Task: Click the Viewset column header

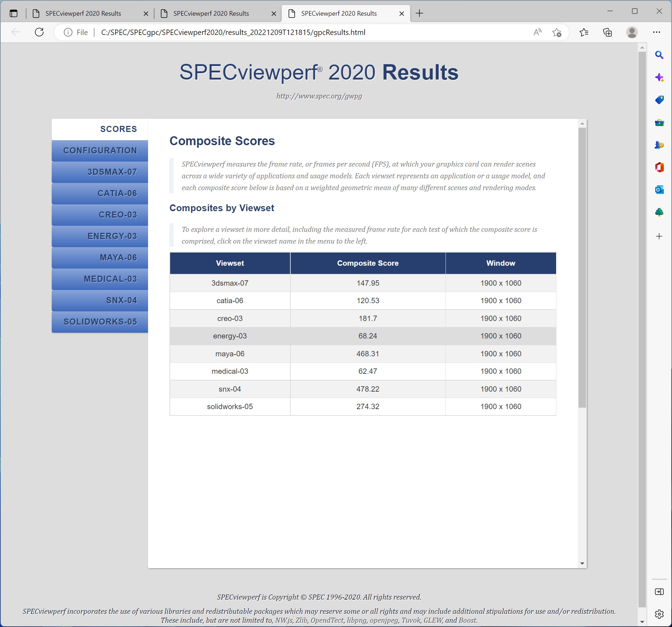Action: [x=230, y=263]
